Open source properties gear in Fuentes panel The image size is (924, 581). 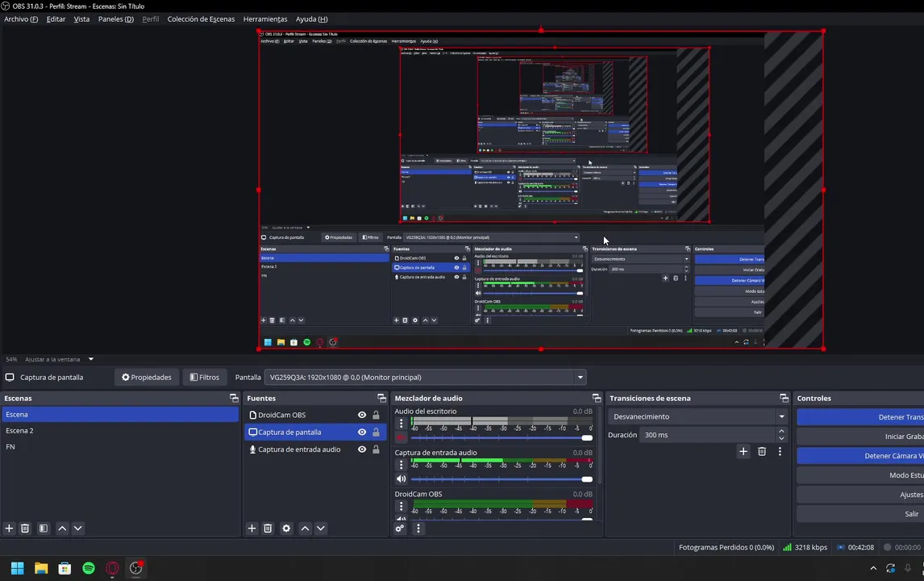[x=286, y=529]
